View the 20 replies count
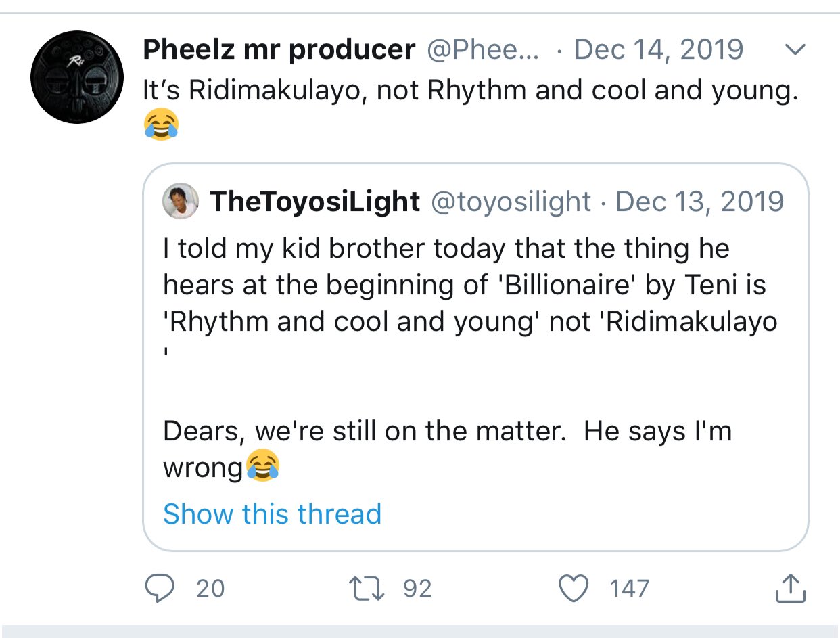 pyautogui.click(x=210, y=589)
